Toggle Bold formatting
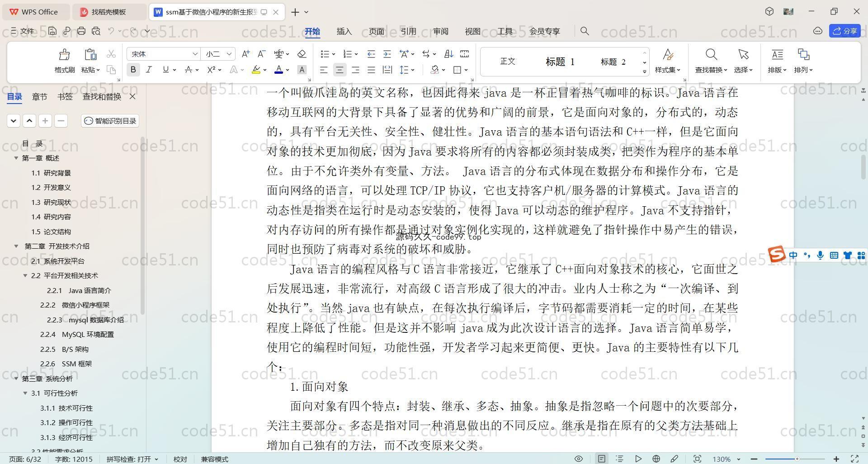 (133, 70)
